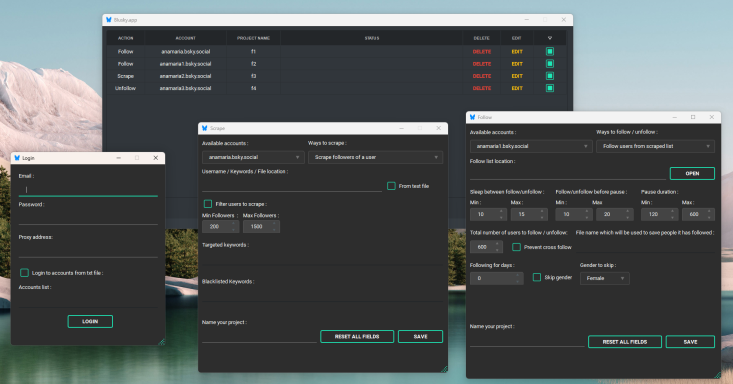The width and height of the screenshot is (733, 384).
Task: Open 'Ways to scrape' dropdown
Action: tap(375, 157)
